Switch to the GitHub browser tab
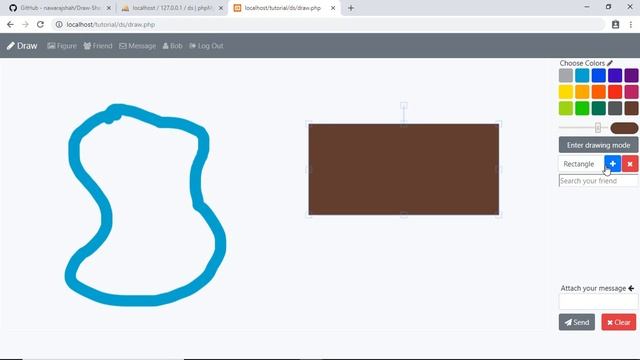 (x=60, y=8)
